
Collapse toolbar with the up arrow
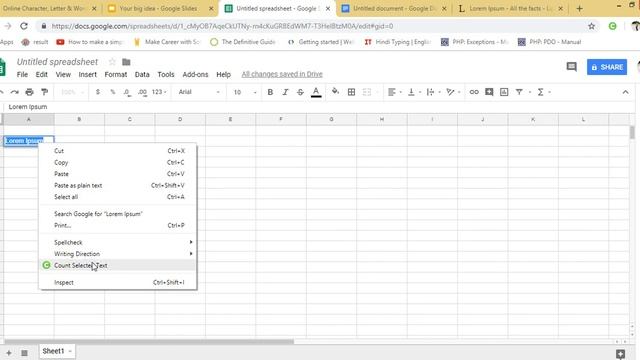(625, 92)
